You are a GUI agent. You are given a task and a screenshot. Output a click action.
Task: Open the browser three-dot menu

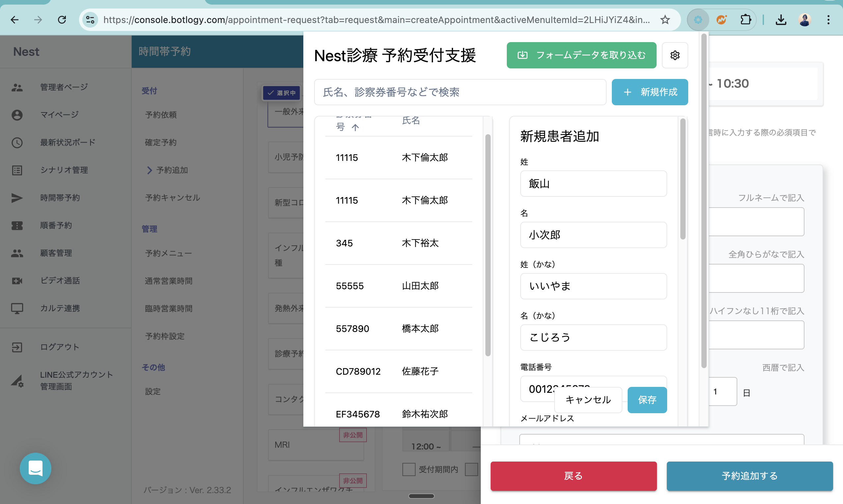click(x=829, y=20)
